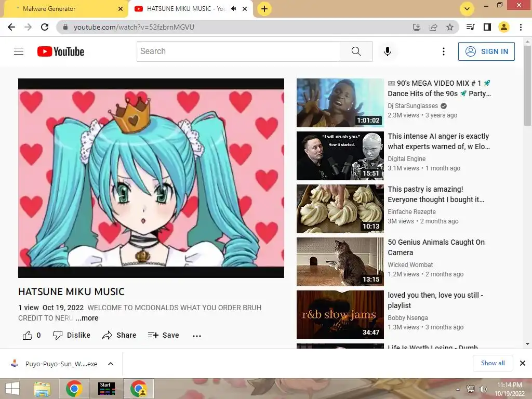
Task: Click the page vertical scrollbar
Action: pyautogui.click(x=527, y=86)
